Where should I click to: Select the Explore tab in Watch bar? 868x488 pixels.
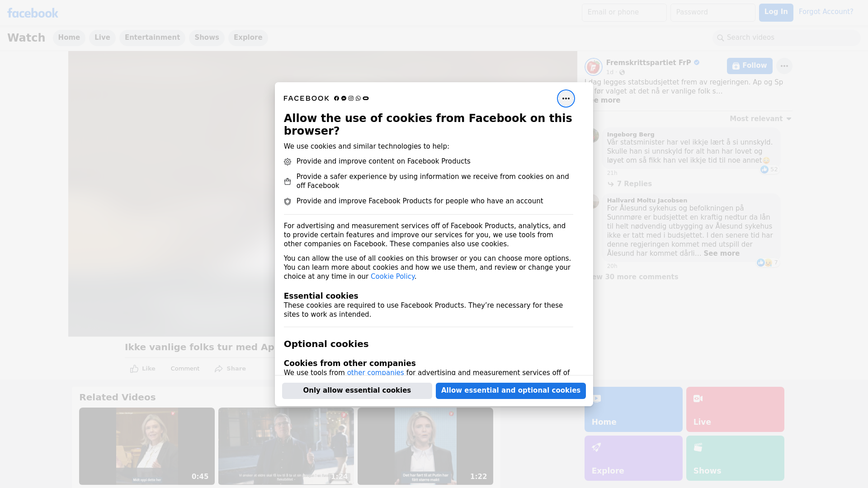[x=248, y=38]
